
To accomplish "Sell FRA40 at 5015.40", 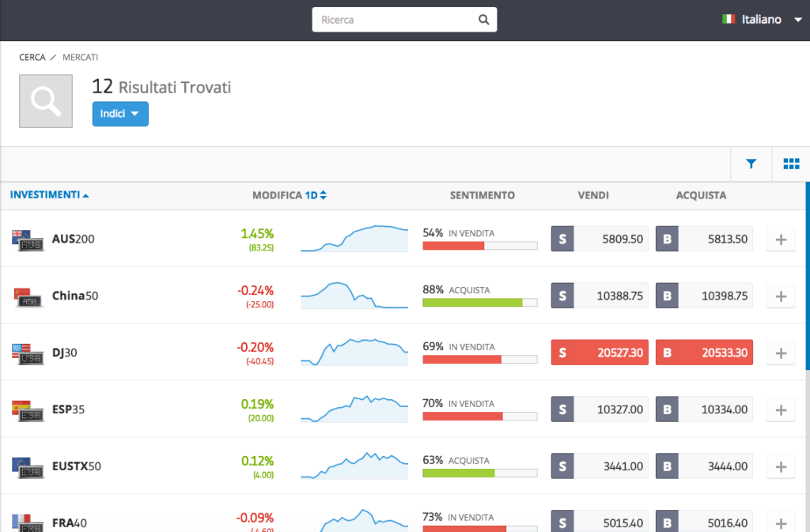I will (x=600, y=521).
